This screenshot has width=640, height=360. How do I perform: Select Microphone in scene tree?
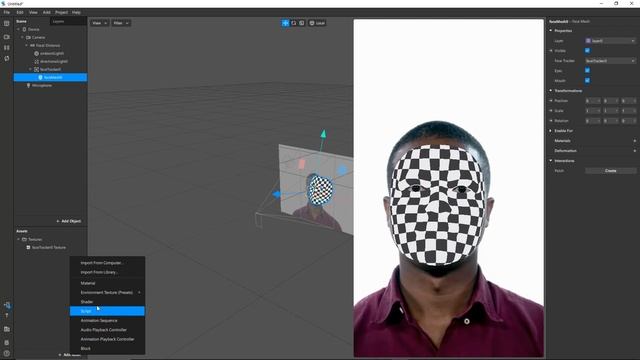click(x=42, y=85)
